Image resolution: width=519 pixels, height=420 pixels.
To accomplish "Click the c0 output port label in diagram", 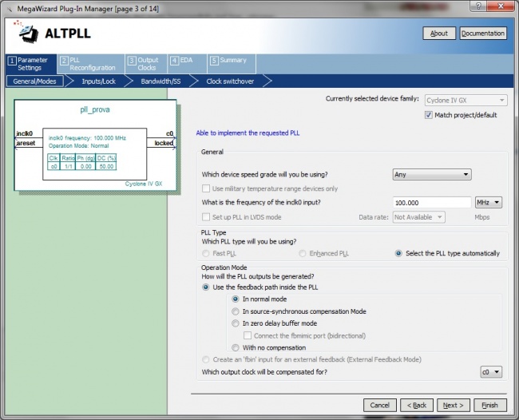I will (169, 133).
